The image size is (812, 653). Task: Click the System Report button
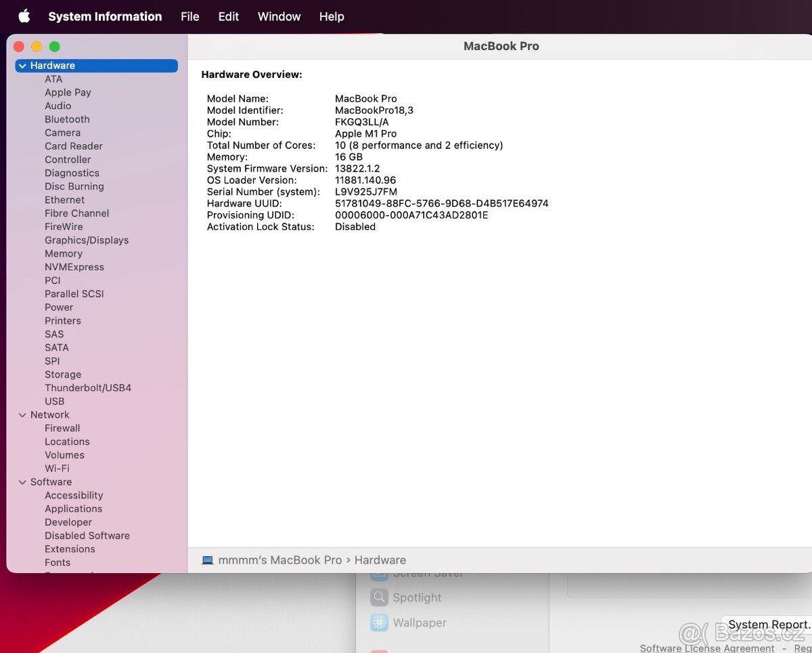768,625
